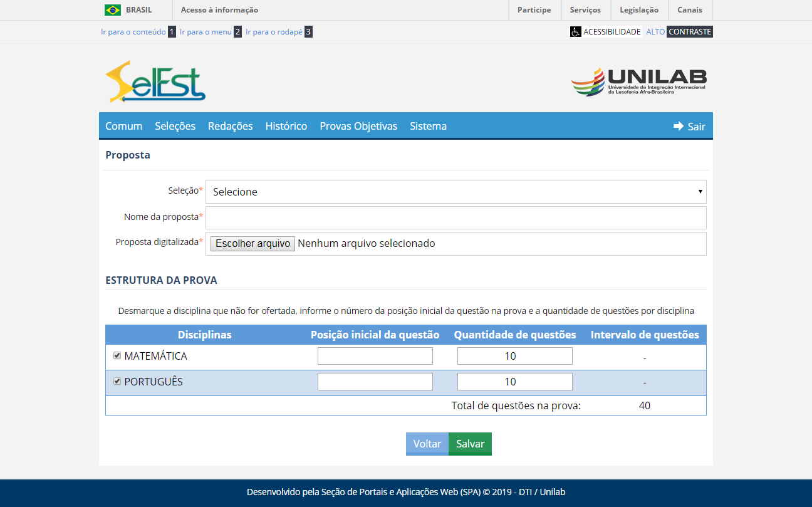Open the Provas Objetivas menu
The width and height of the screenshot is (812, 507).
(358, 126)
